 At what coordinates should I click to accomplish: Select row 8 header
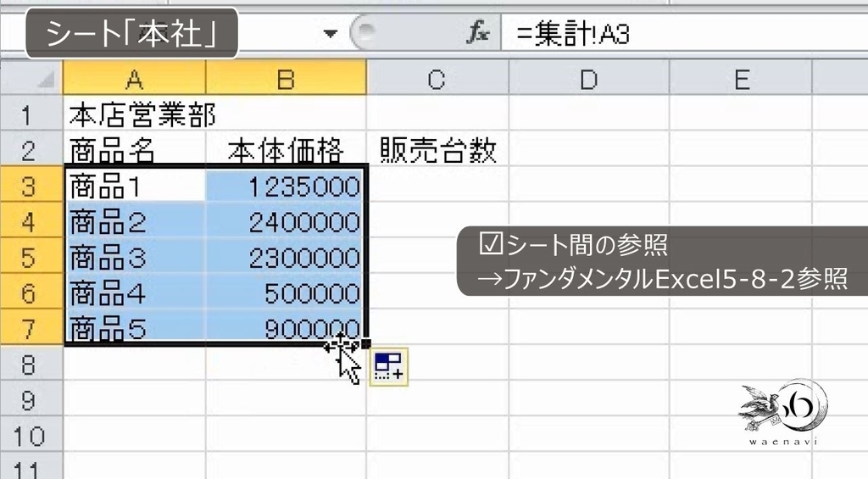(x=31, y=363)
